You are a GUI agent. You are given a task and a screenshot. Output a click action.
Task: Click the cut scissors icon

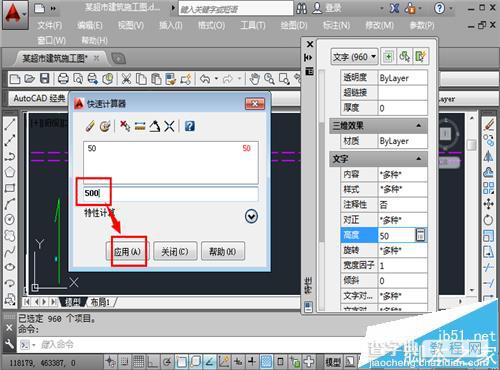[126, 79]
